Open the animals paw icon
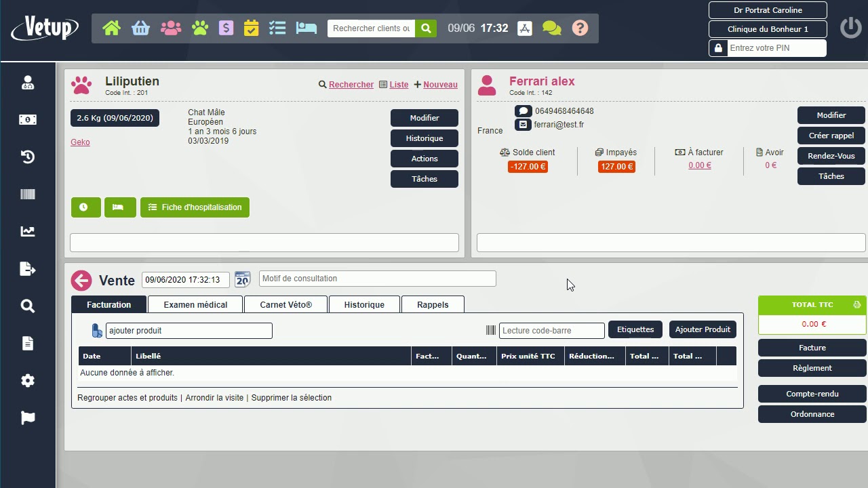This screenshot has height=488, width=868. (199, 28)
